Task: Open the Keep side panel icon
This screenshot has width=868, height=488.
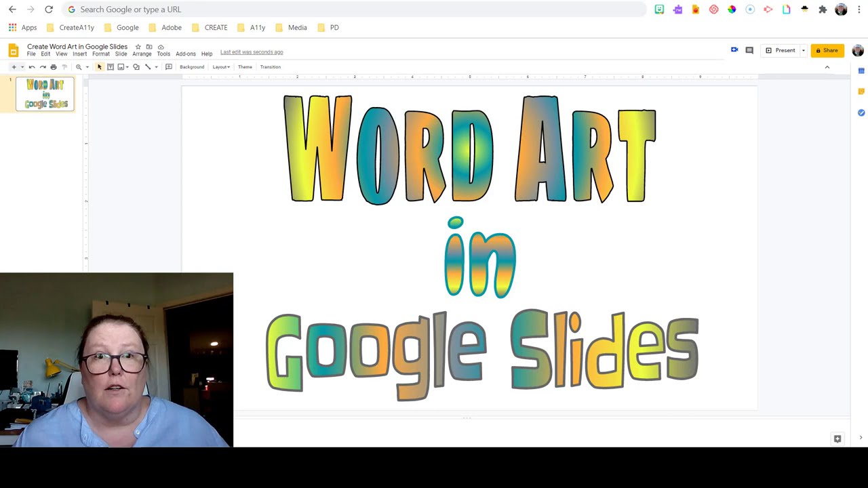Action: 861,91
